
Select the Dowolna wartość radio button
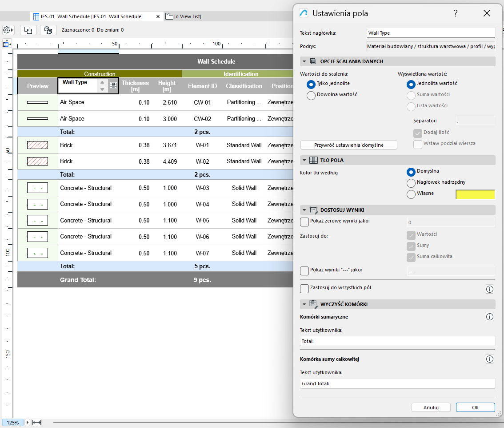point(311,95)
